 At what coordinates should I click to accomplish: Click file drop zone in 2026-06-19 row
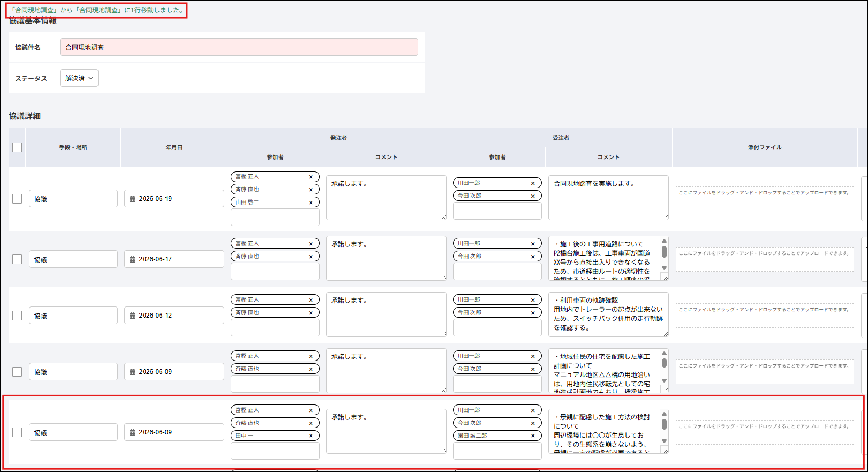[x=765, y=199]
